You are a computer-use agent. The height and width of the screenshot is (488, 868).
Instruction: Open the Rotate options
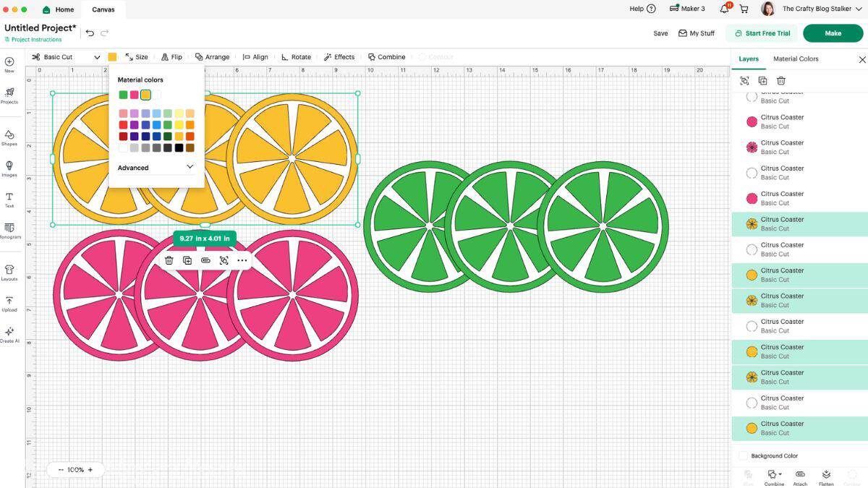[x=296, y=57]
